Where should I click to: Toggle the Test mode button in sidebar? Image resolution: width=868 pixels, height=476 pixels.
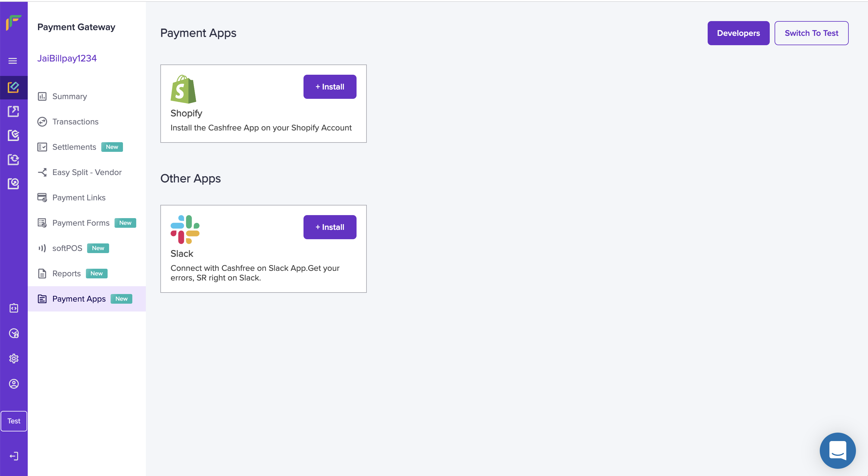click(x=14, y=421)
